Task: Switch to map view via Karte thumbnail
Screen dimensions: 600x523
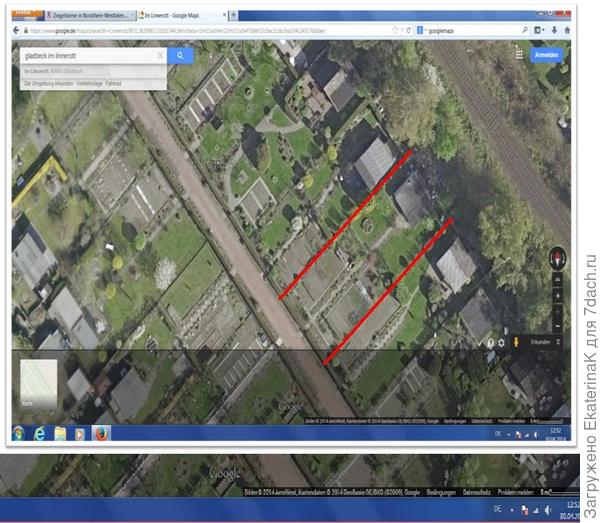Action: pos(39,378)
